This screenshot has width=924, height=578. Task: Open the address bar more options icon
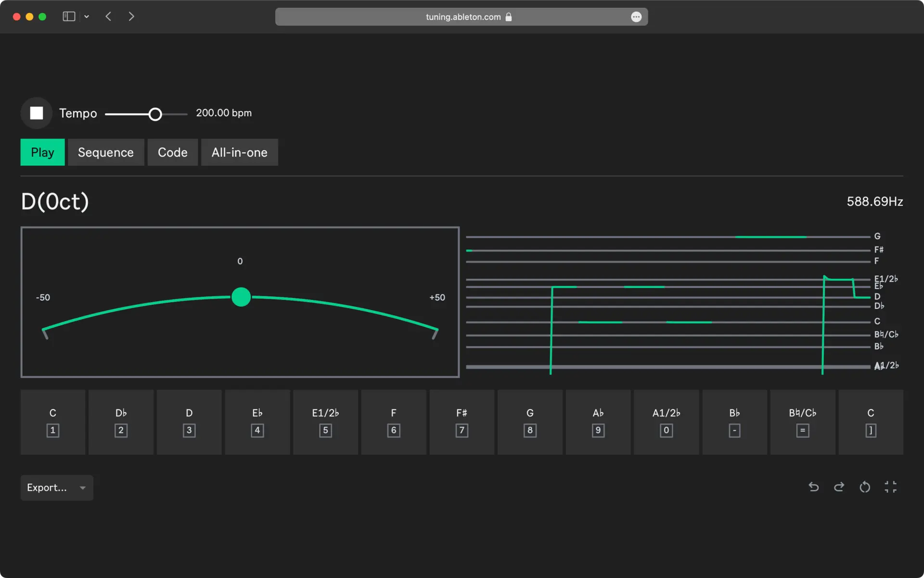[636, 17]
